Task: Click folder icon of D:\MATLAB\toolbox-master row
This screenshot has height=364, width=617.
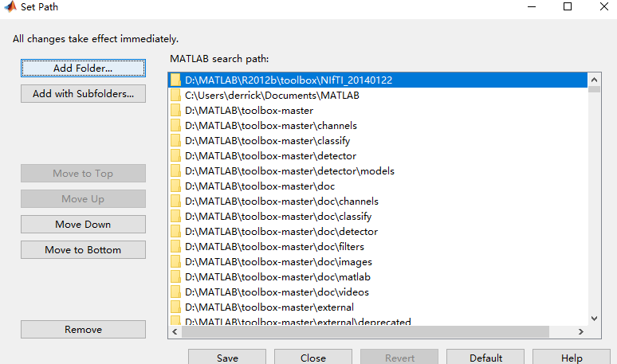Action: [175, 111]
